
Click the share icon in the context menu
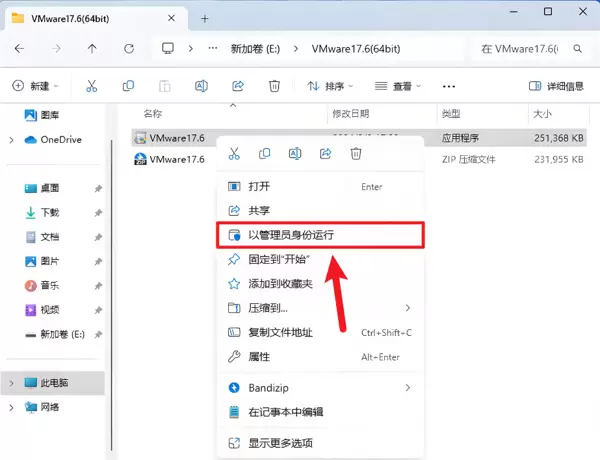325,153
